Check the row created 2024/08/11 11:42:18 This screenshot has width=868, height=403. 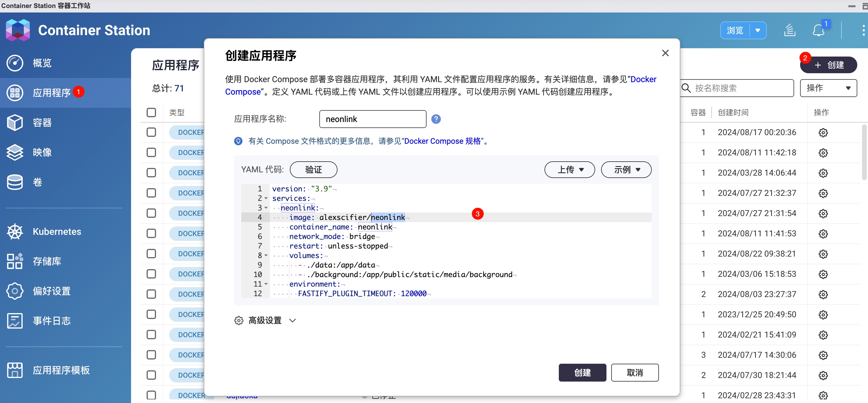tap(151, 152)
